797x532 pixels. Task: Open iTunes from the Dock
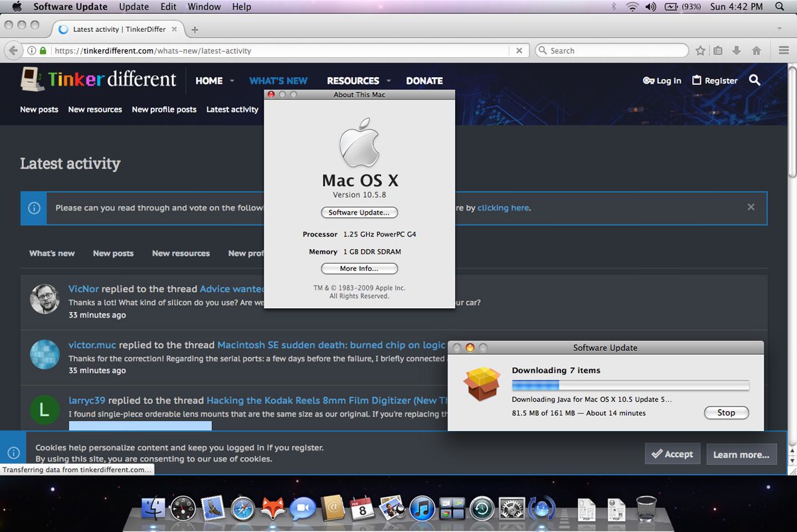(x=423, y=508)
